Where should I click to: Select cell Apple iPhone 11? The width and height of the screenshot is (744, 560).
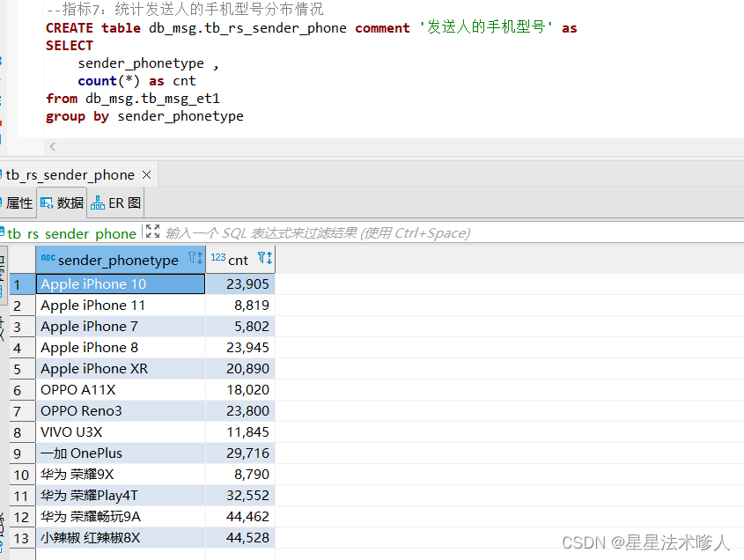pyautogui.click(x=121, y=306)
